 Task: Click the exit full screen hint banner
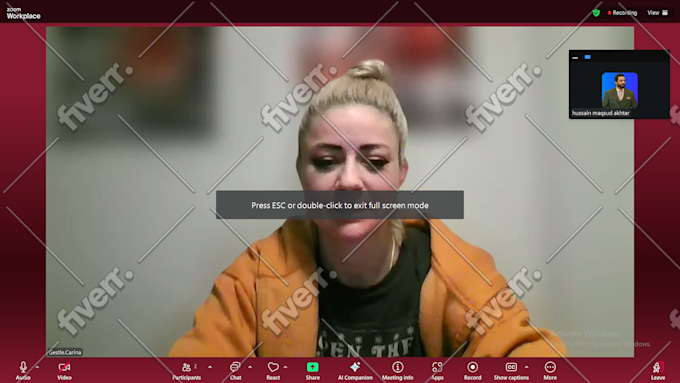[340, 205]
